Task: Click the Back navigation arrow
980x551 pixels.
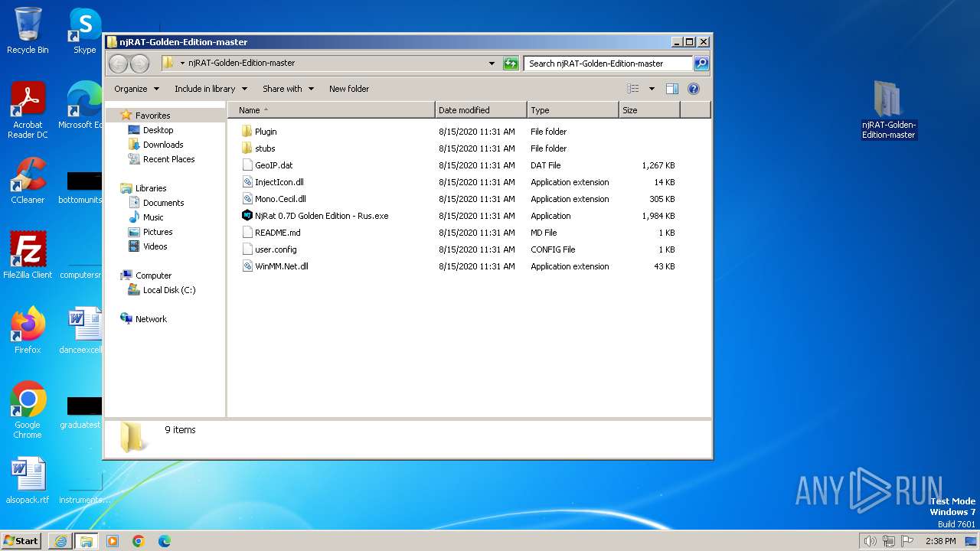Action: click(x=119, y=64)
